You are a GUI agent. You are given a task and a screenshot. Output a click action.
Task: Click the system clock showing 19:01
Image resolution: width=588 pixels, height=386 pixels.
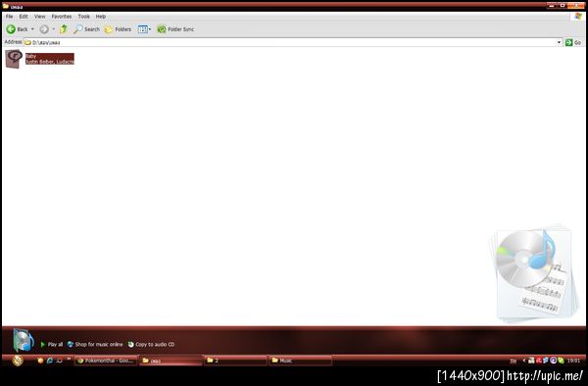click(x=573, y=361)
